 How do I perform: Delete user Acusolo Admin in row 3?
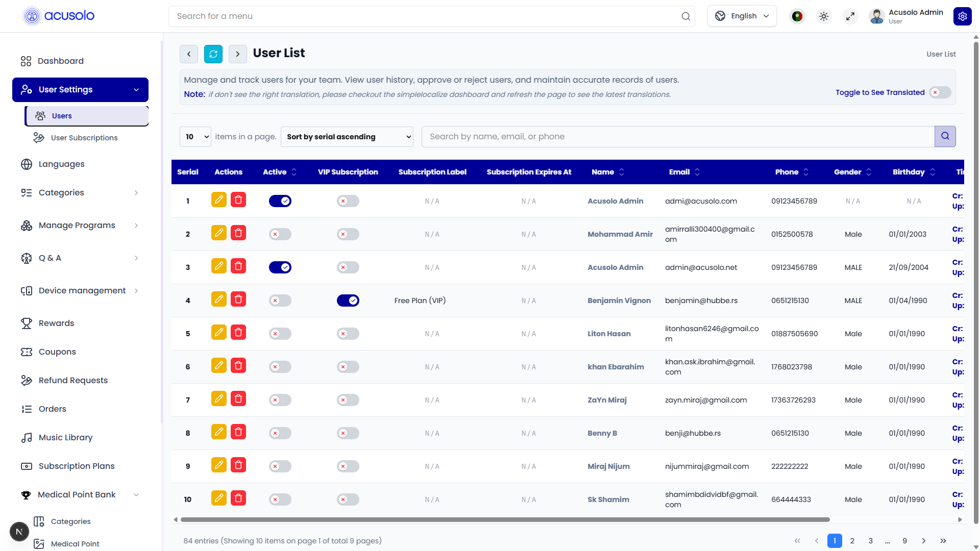pyautogui.click(x=238, y=266)
